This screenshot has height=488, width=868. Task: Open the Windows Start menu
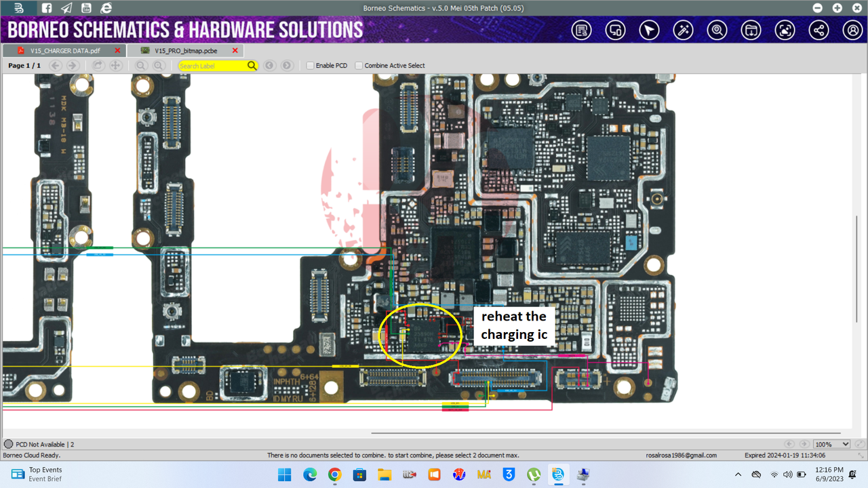pyautogui.click(x=284, y=474)
